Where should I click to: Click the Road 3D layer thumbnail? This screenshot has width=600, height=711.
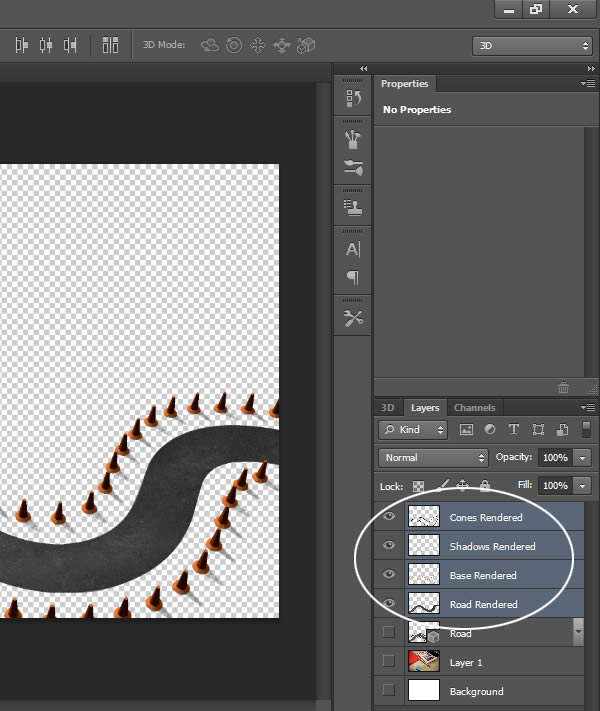click(424, 632)
